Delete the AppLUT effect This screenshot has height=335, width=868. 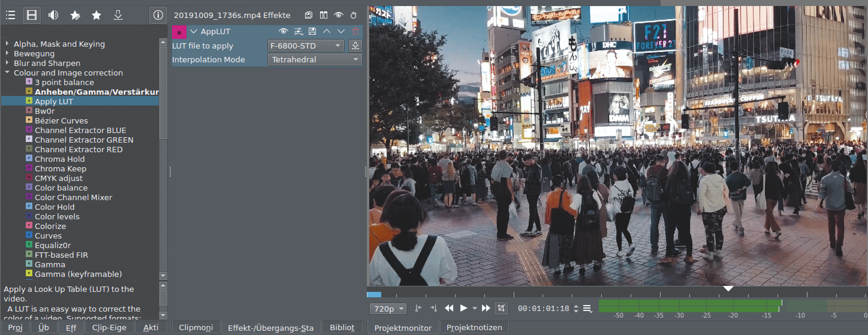355,32
